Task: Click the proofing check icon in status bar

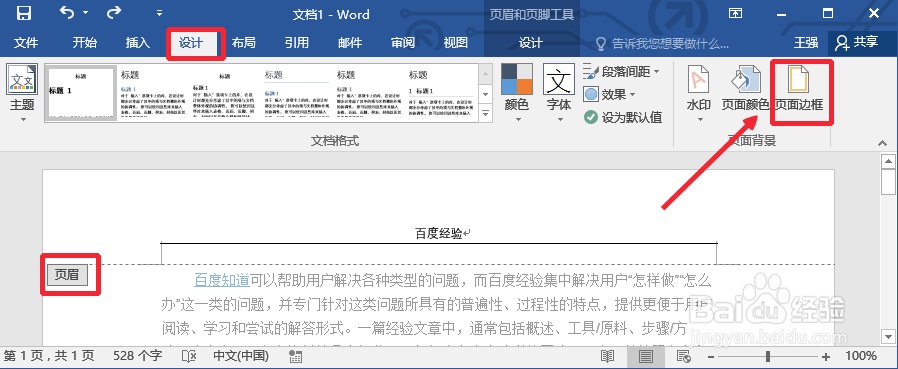Action: coord(189,356)
